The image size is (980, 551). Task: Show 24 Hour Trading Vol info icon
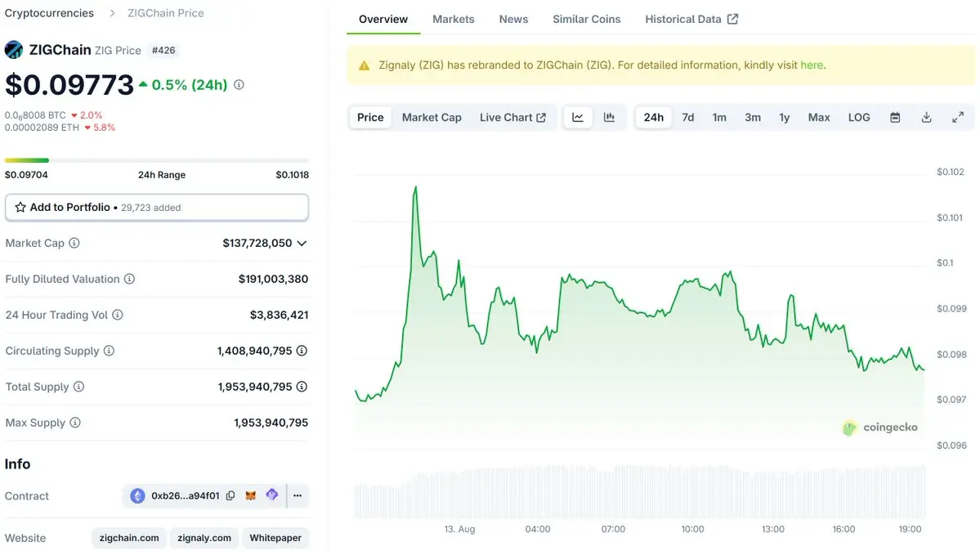click(x=118, y=315)
